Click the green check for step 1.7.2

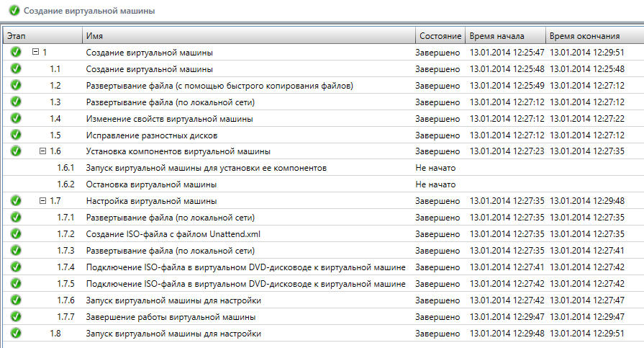pos(16,234)
